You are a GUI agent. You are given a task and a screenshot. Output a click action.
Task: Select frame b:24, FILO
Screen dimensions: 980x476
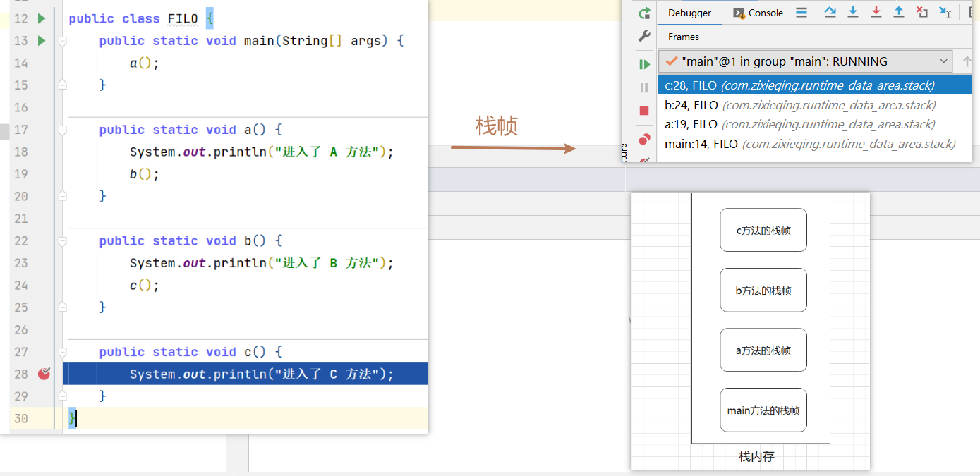tap(815, 105)
